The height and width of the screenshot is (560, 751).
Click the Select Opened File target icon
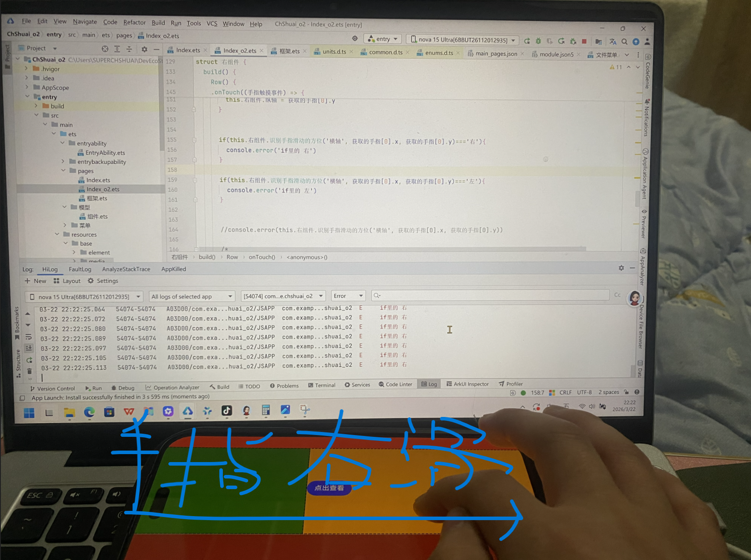point(105,49)
